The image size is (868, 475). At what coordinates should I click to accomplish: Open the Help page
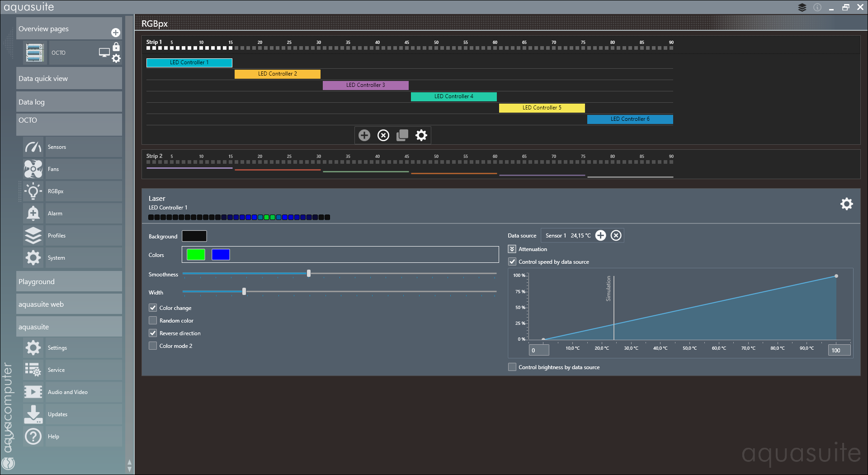click(x=72, y=437)
